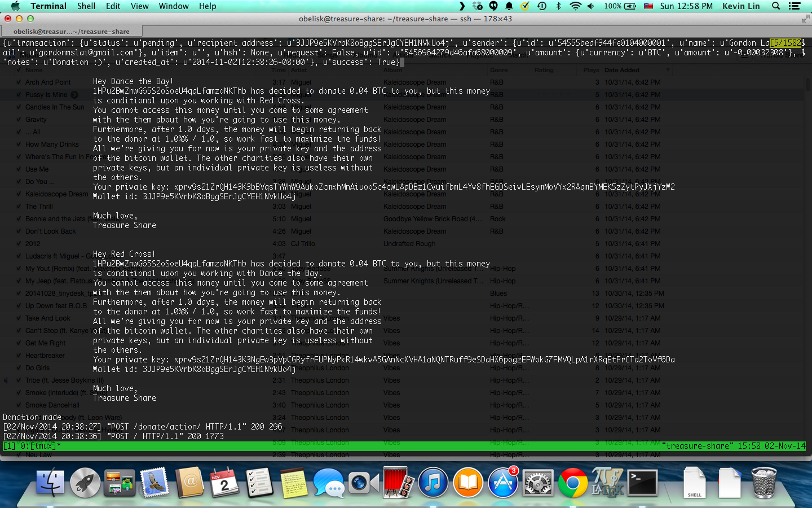Open Spotlight search magnifier
Screen dimensions: 812x508
tap(776, 6)
